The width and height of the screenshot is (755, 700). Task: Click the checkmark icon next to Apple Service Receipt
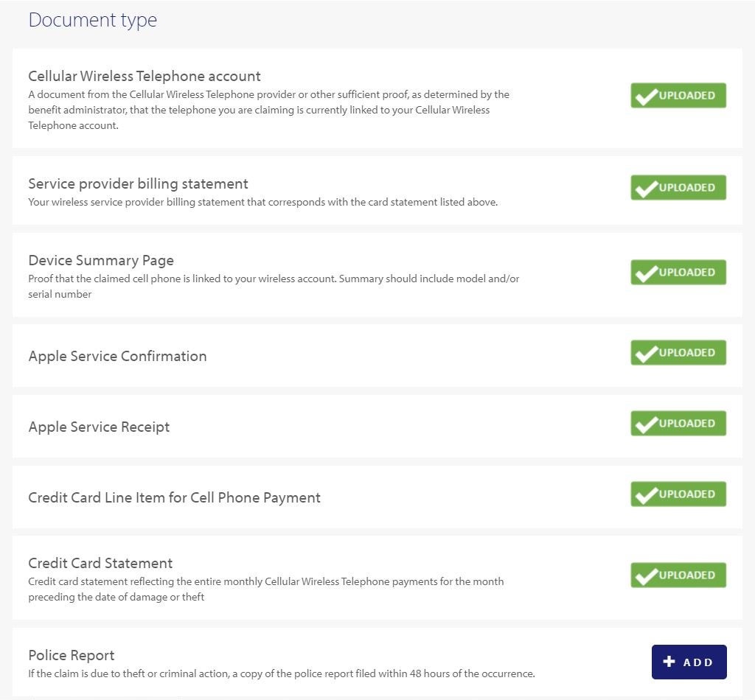(x=645, y=423)
